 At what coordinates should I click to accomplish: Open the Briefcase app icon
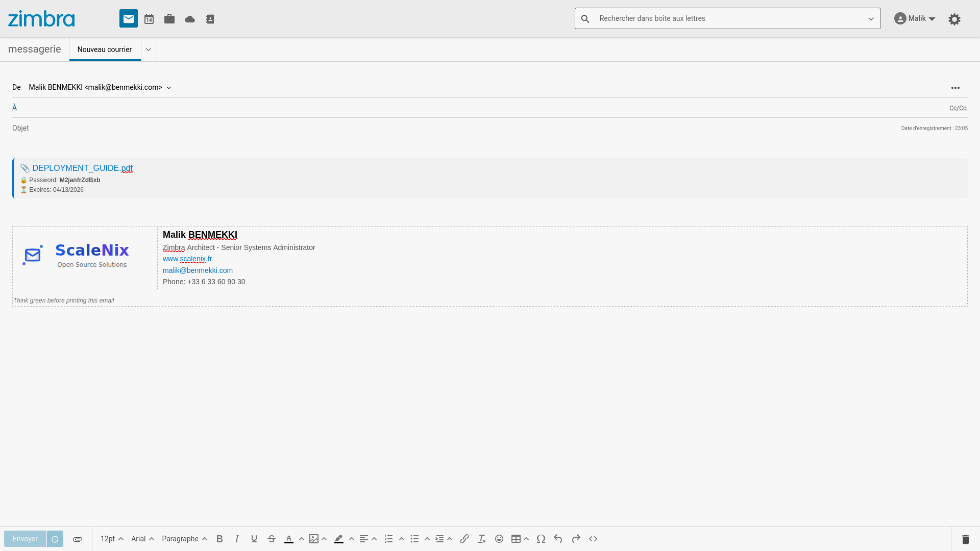point(169,19)
